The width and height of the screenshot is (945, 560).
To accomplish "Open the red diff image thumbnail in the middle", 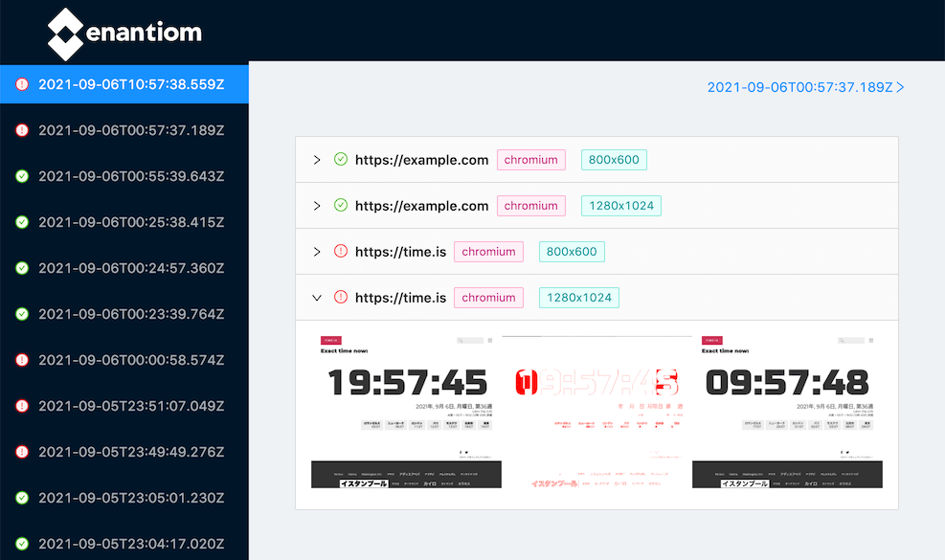I will click(596, 412).
